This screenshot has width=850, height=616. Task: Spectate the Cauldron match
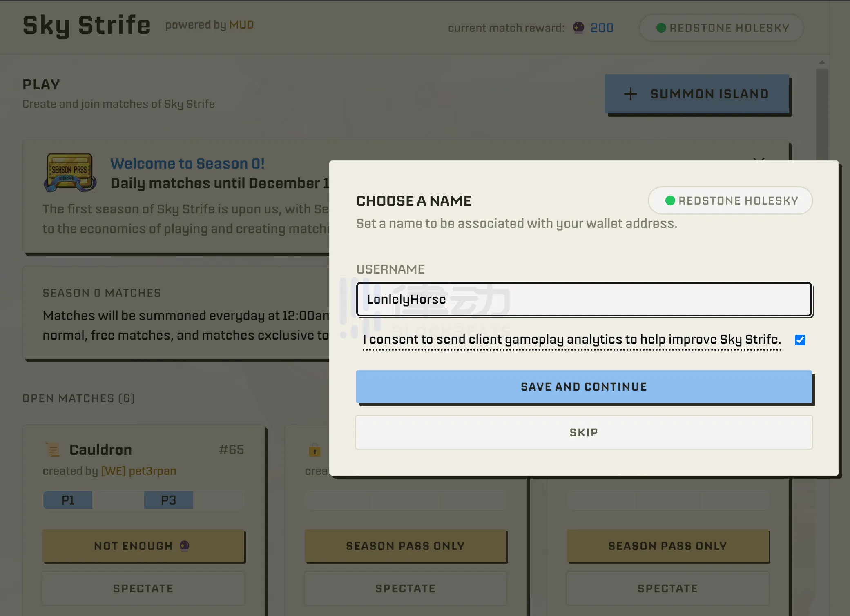[x=143, y=588]
